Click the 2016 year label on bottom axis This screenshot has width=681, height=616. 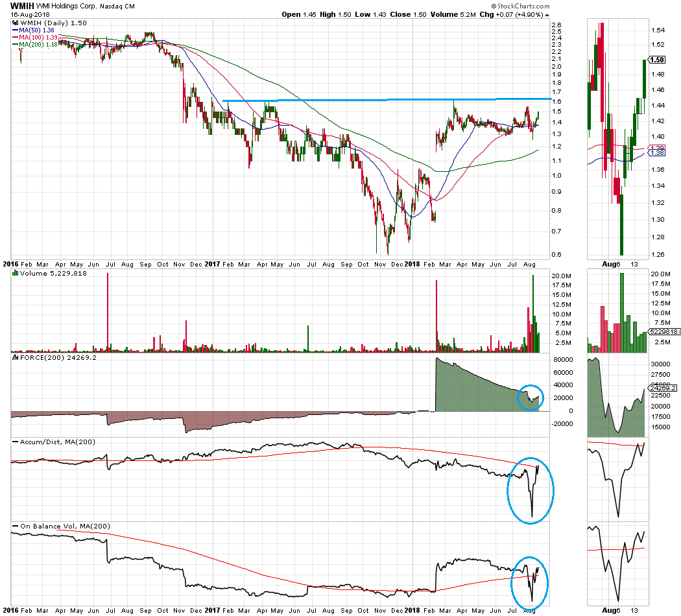pos(10,610)
